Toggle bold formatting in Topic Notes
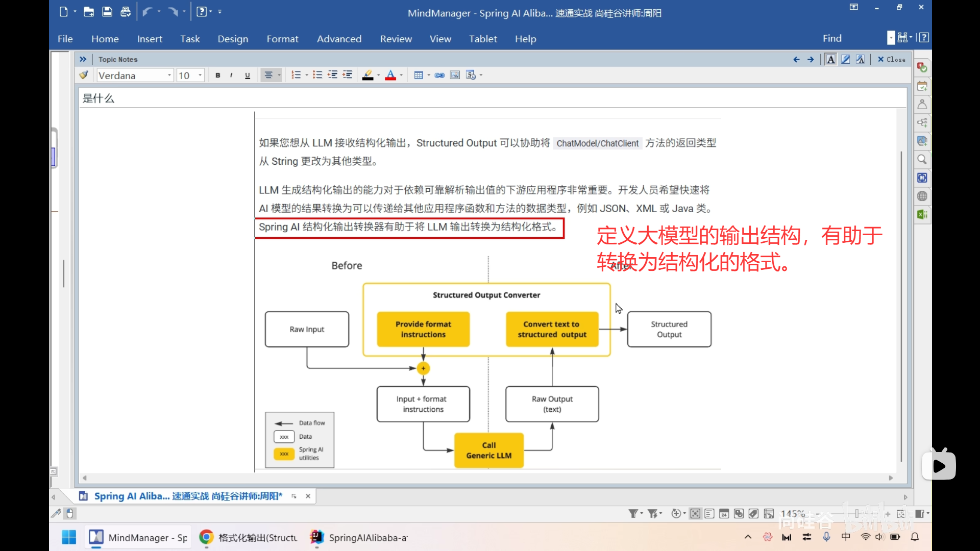Image resolution: width=980 pixels, height=551 pixels. click(x=217, y=75)
